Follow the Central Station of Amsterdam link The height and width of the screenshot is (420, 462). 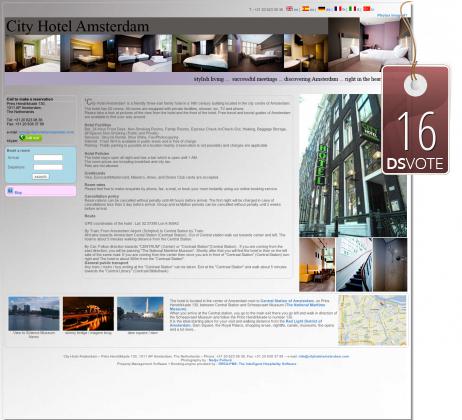point(287,301)
